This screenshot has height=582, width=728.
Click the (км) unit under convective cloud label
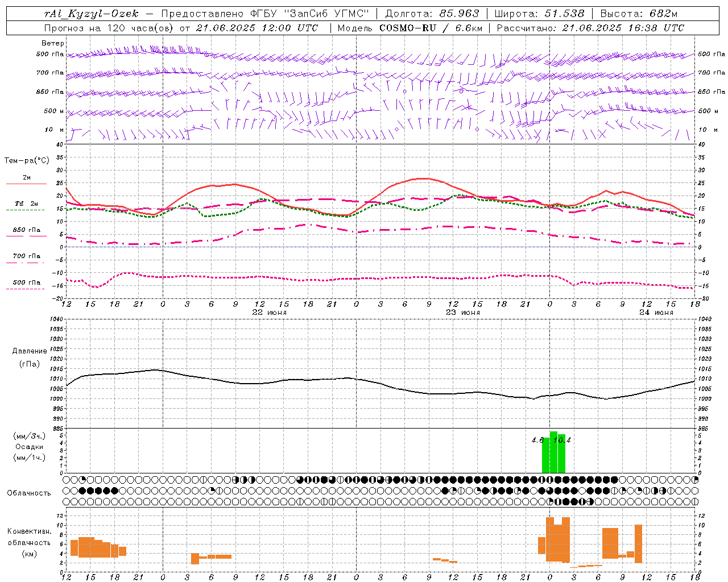point(30,554)
